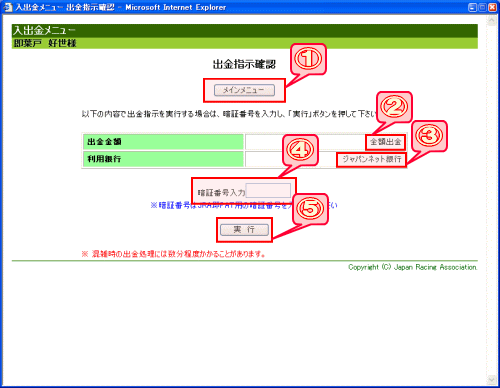
Task: Close the Internet Explorer window
Action: click(492, 7)
